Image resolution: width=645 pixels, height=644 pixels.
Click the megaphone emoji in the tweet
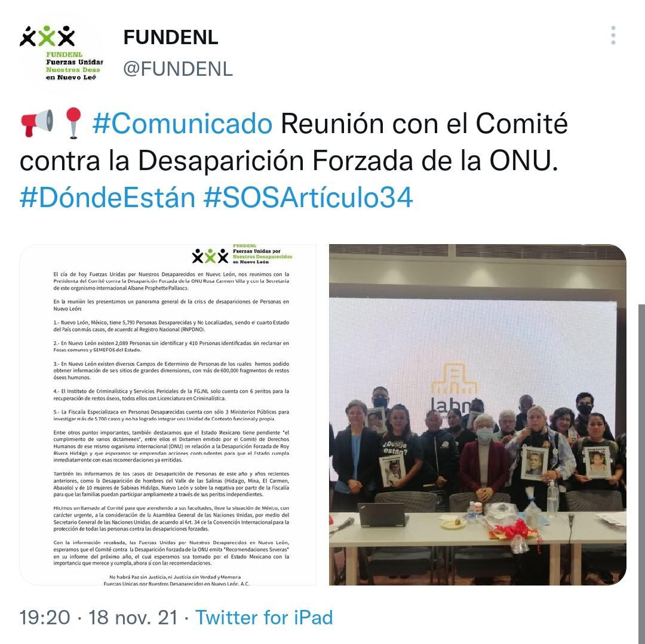(36, 123)
